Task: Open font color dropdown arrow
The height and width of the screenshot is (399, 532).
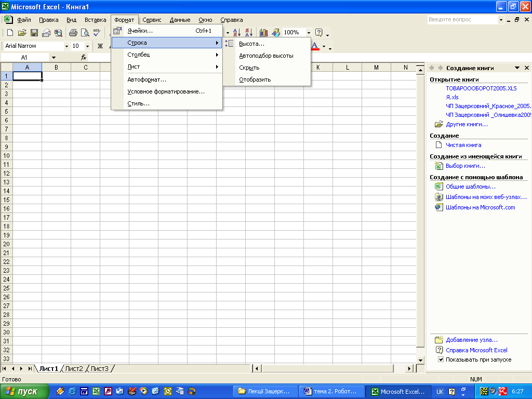Action: click(324, 46)
